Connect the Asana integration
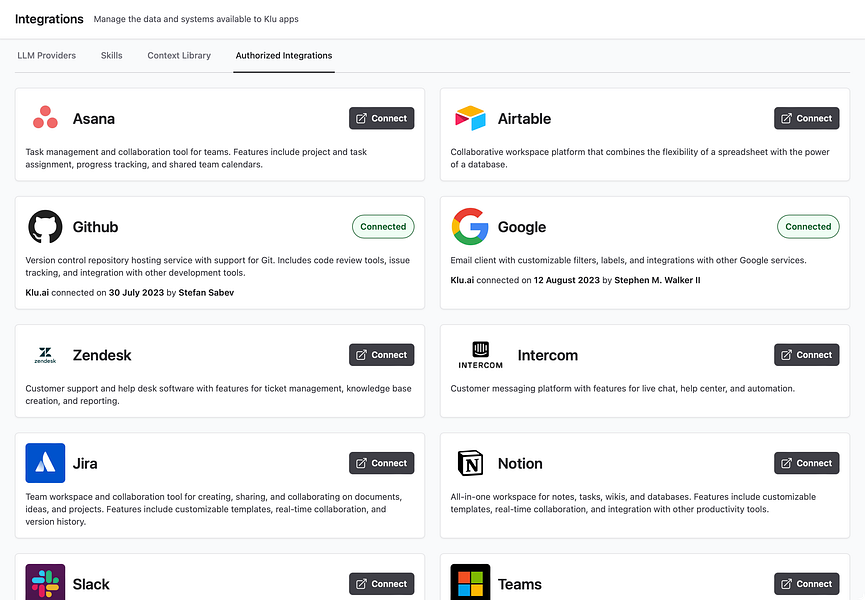The width and height of the screenshot is (865, 600). click(x=381, y=118)
